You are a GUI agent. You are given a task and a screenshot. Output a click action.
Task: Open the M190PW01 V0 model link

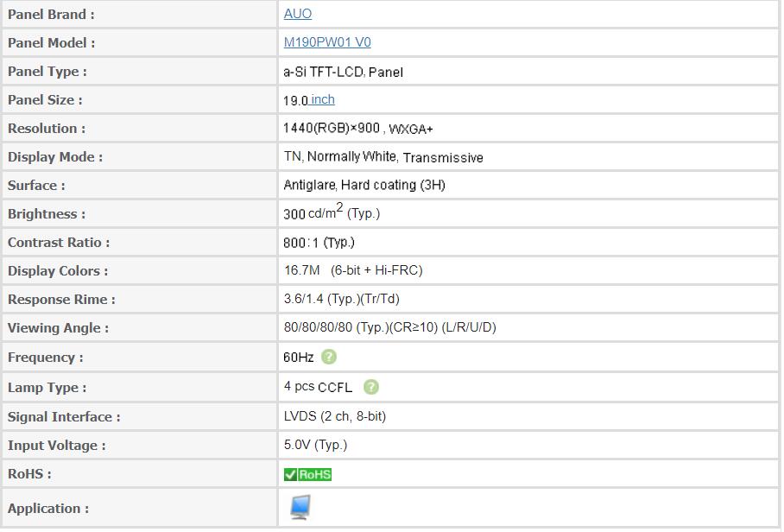tap(327, 42)
